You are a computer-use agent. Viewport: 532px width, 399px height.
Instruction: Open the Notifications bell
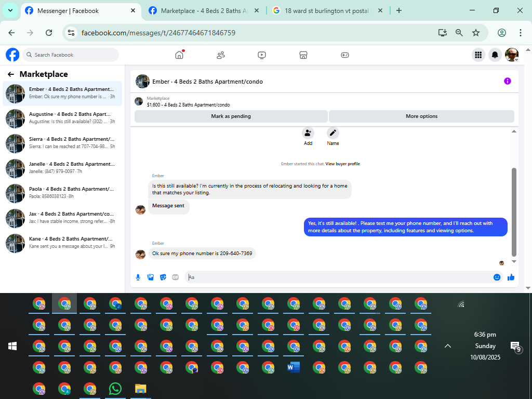(x=495, y=55)
